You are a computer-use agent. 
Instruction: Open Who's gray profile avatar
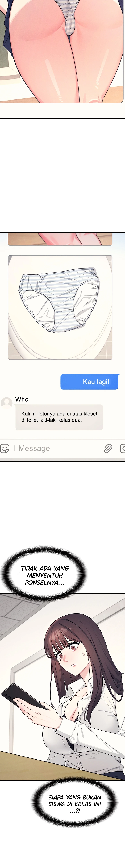7,403
